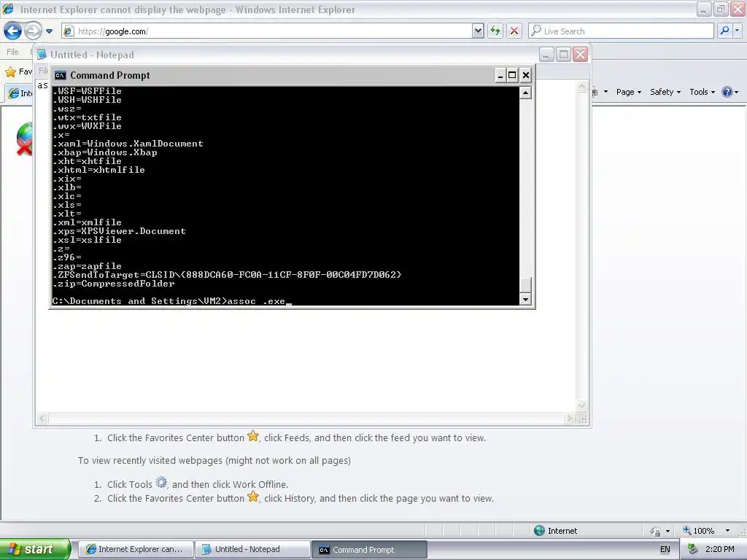The width and height of the screenshot is (747, 560).
Task: Click the google.com address bar field
Action: 267,31
